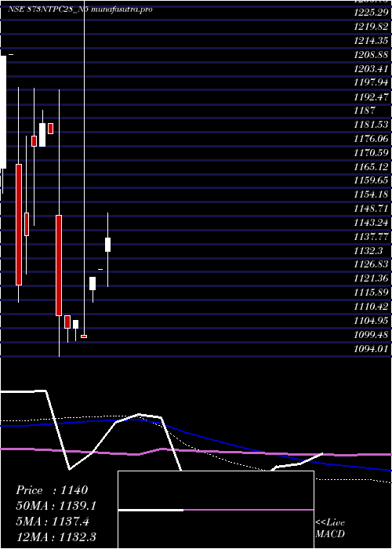The height and width of the screenshot is (549, 392).
Task: Select the 1225.29 price axis label
Action: pyautogui.click(x=371, y=14)
